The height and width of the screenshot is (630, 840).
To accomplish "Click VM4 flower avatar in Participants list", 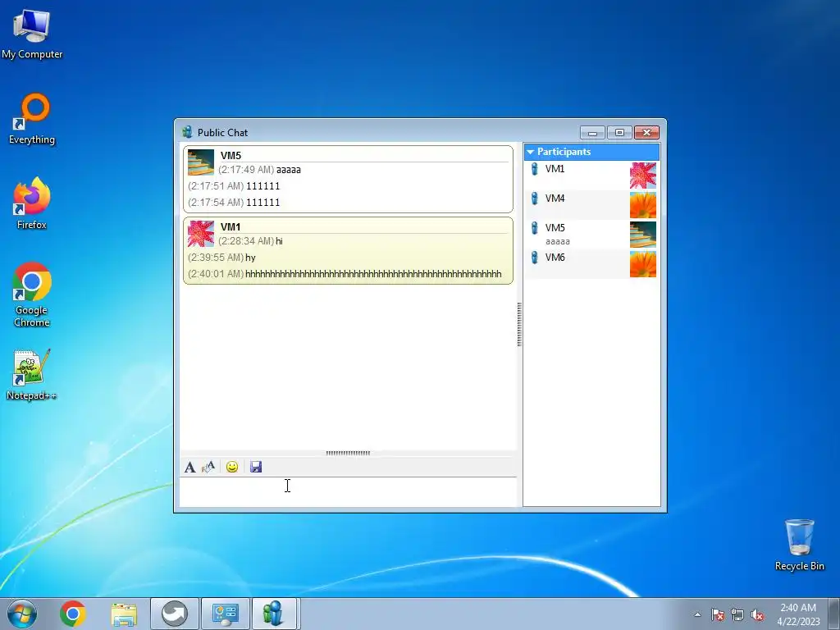I will tap(643, 205).
